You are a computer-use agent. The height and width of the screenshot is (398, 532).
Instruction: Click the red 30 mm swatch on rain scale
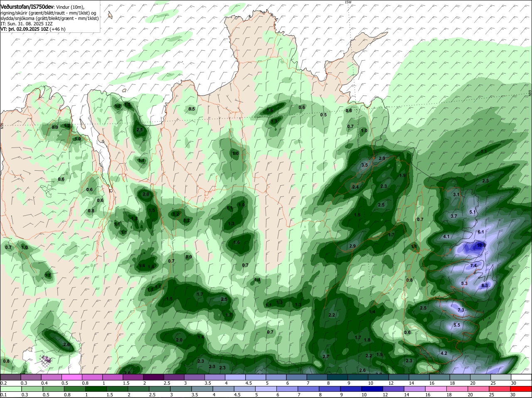pyautogui.click(x=521, y=389)
